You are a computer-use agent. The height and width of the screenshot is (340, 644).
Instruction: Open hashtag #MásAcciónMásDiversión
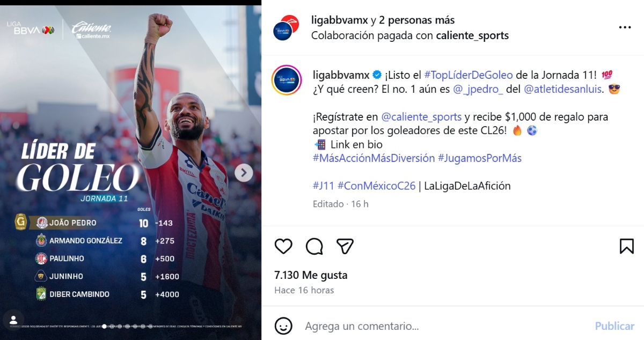pyautogui.click(x=374, y=158)
